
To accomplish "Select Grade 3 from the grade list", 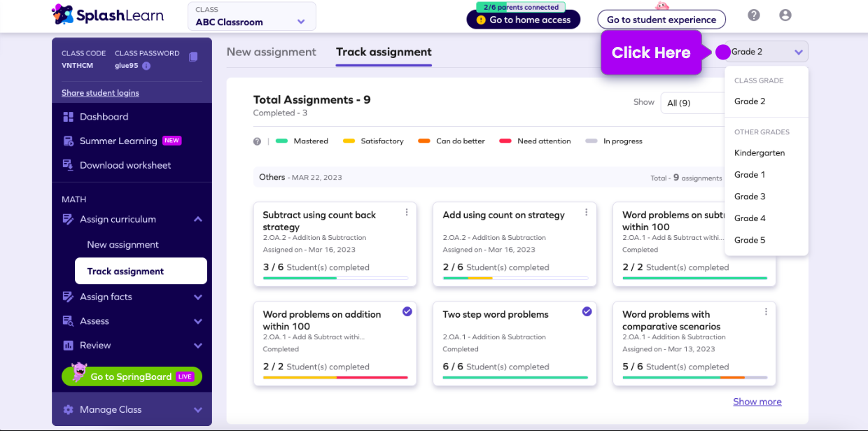I will point(750,197).
